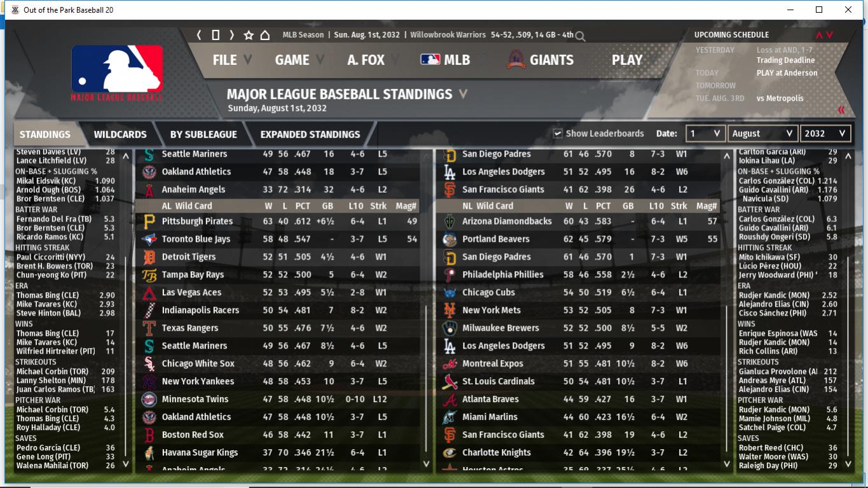Viewport: 868px width, 488px height.
Task: Click the St. Louis Cardinals logo
Action: tap(450, 382)
